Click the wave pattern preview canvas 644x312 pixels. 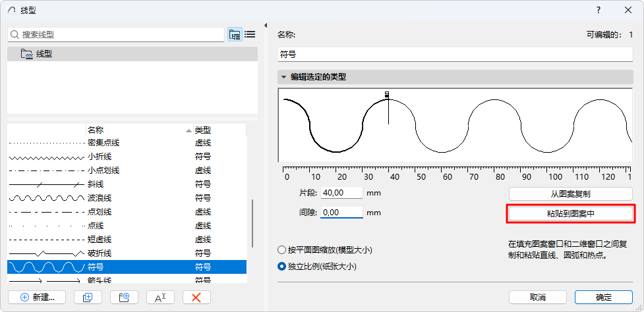[455, 125]
